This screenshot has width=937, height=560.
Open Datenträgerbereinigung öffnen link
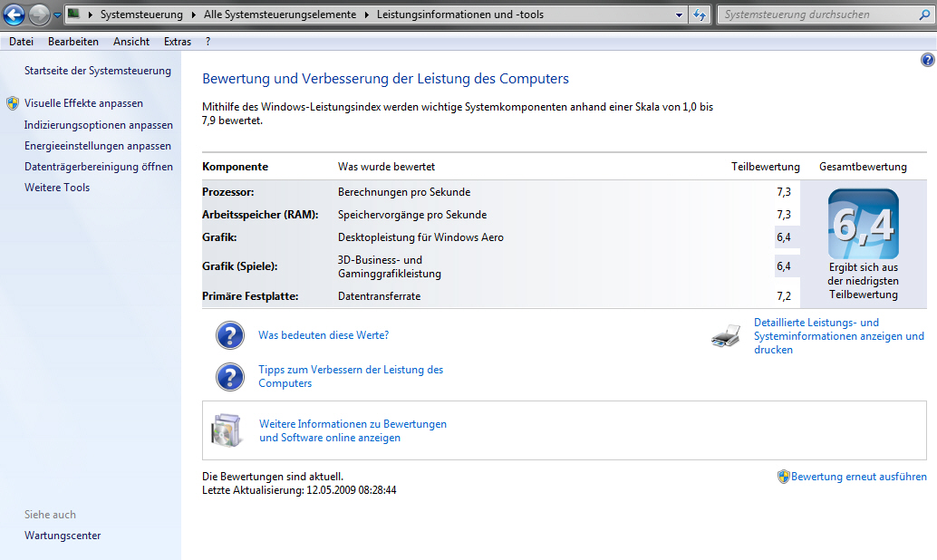(x=99, y=167)
